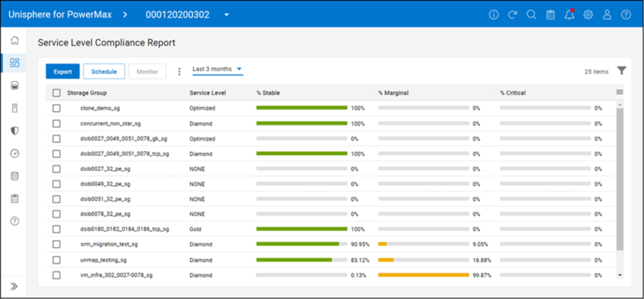The image size is (644, 299).
Task: Check the dsib0078_32_pe_sg checkbox
Action: 56,214
